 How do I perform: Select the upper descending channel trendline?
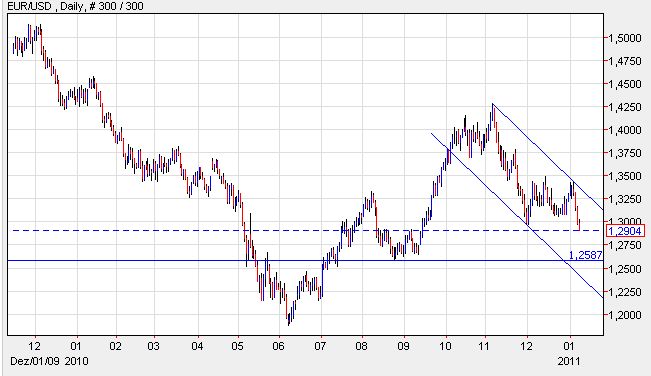click(x=547, y=156)
